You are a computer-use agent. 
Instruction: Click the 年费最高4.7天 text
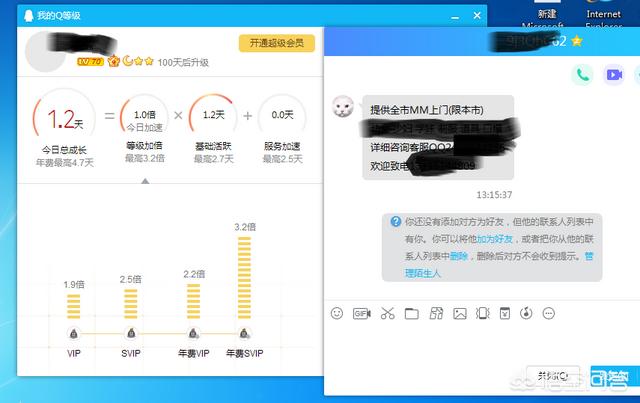(65, 163)
